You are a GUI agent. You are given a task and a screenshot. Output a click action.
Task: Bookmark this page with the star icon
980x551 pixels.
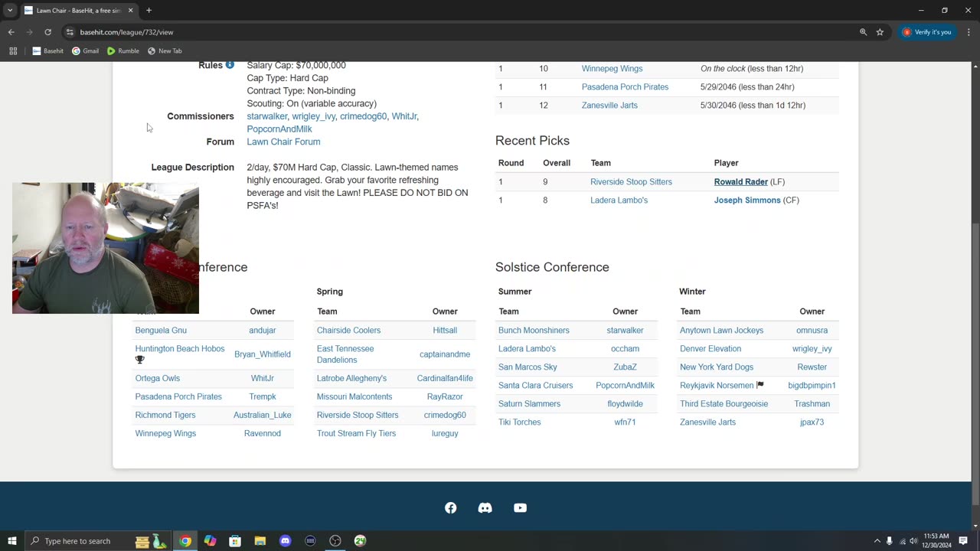[x=880, y=32]
